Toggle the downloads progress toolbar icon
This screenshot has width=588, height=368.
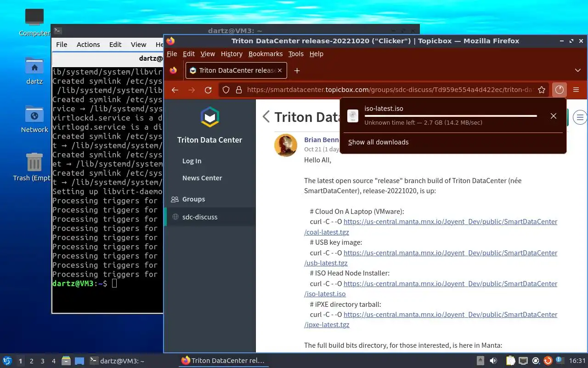click(x=559, y=90)
